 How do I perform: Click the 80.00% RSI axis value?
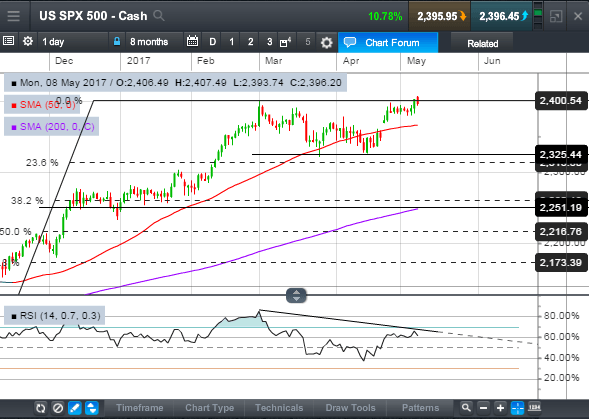561,316
